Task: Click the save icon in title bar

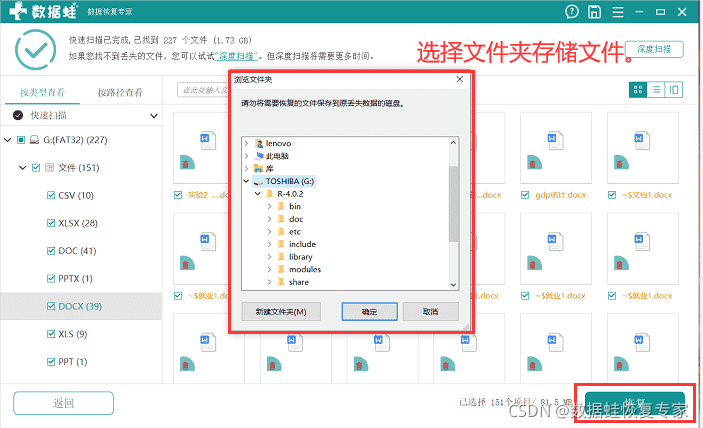Action: [595, 12]
